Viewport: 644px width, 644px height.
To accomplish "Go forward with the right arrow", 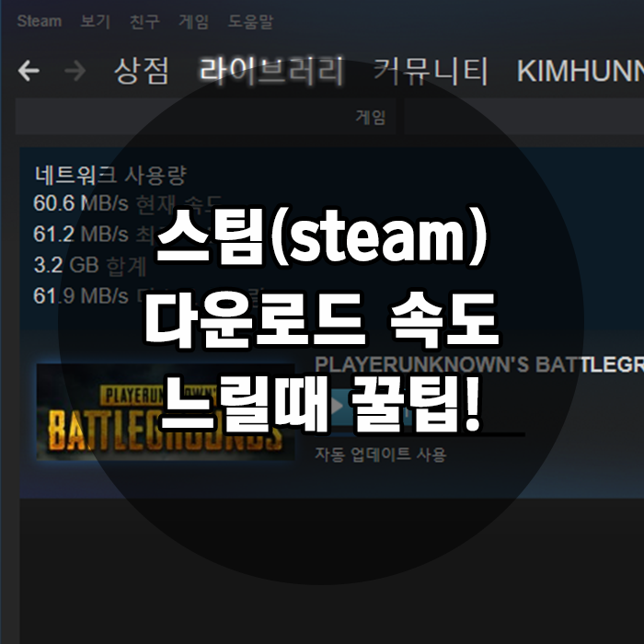I will click(75, 71).
